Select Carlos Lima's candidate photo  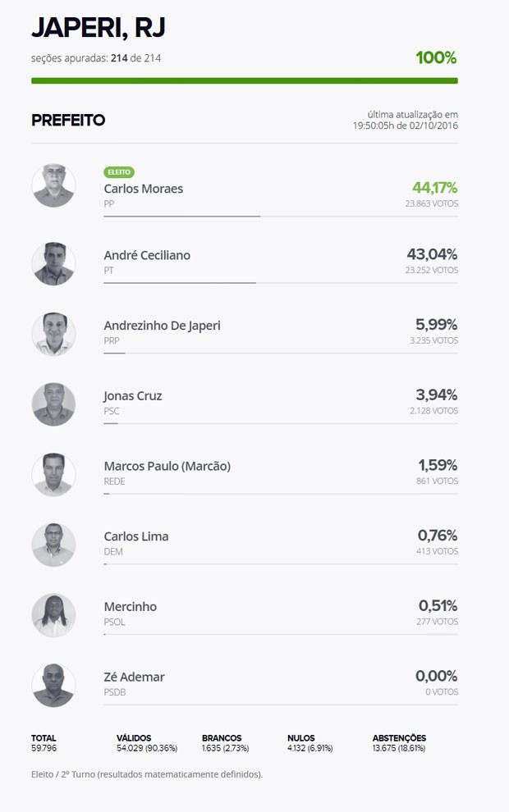pyautogui.click(x=53, y=545)
